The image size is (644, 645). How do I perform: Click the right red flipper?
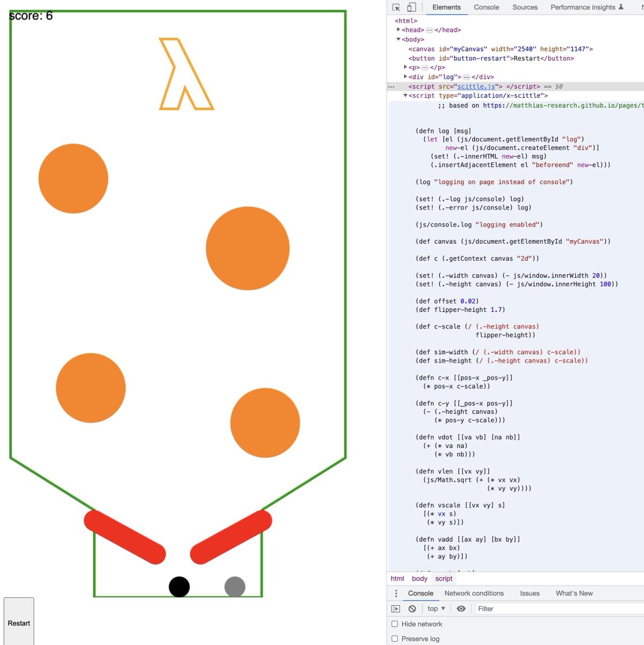pos(231,537)
